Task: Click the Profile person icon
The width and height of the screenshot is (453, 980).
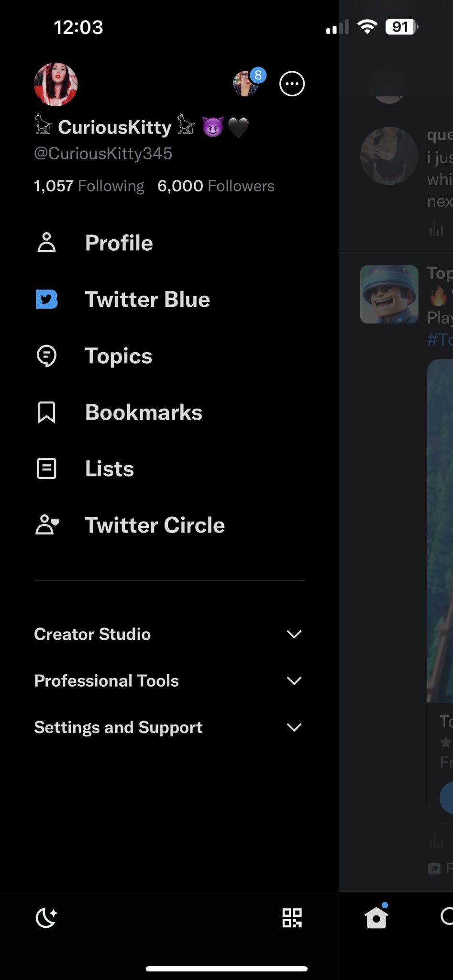Action: click(x=46, y=243)
